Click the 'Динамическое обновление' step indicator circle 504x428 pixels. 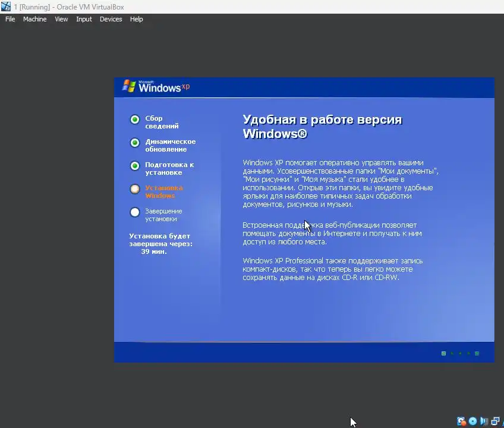click(135, 143)
